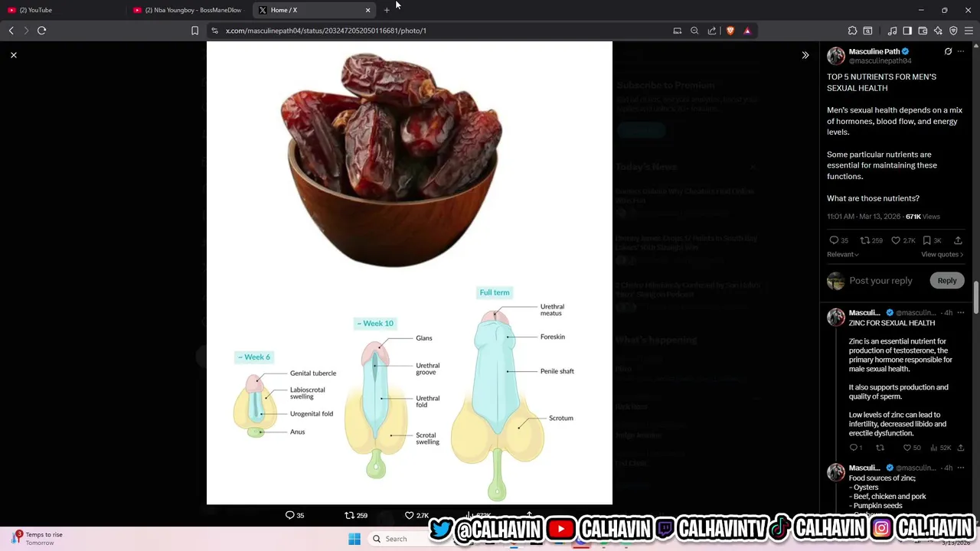This screenshot has height=551, width=980.
Task: Reload the page with the refresh icon
Action: [x=41, y=31]
